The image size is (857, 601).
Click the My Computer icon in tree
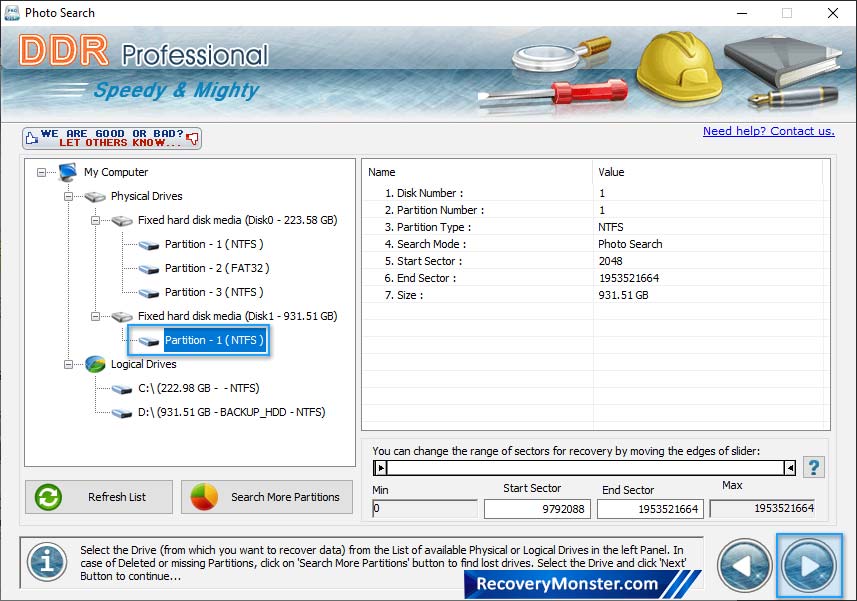point(68,172)
